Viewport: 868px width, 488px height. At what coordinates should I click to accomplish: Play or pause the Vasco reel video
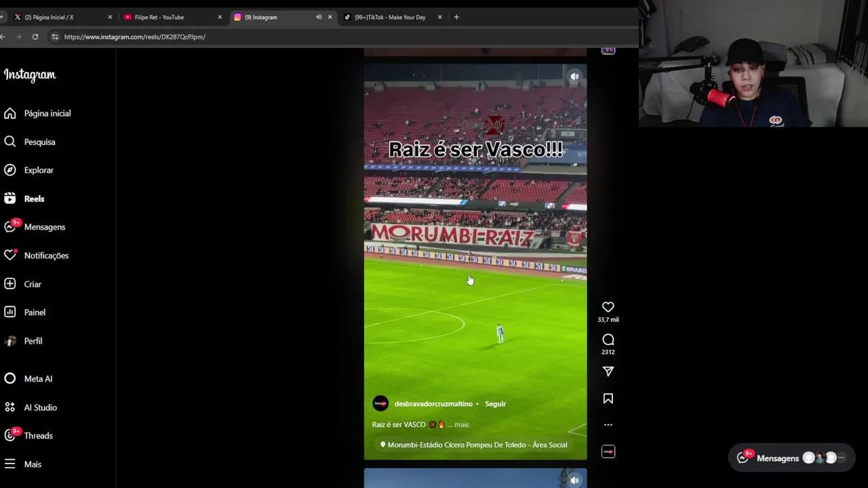pos(475,262)
